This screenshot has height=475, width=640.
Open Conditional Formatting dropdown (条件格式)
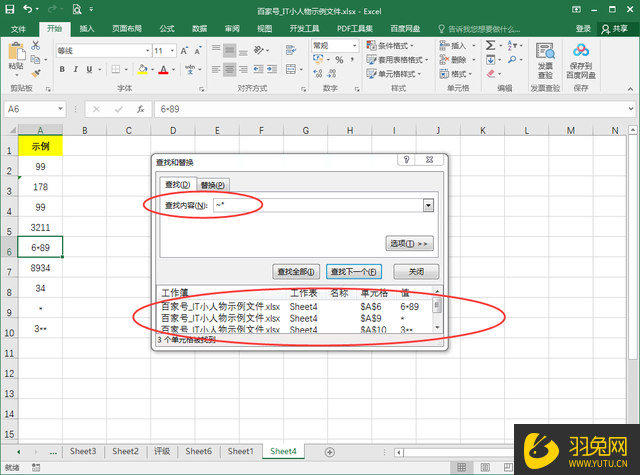[x=390, y=45]
